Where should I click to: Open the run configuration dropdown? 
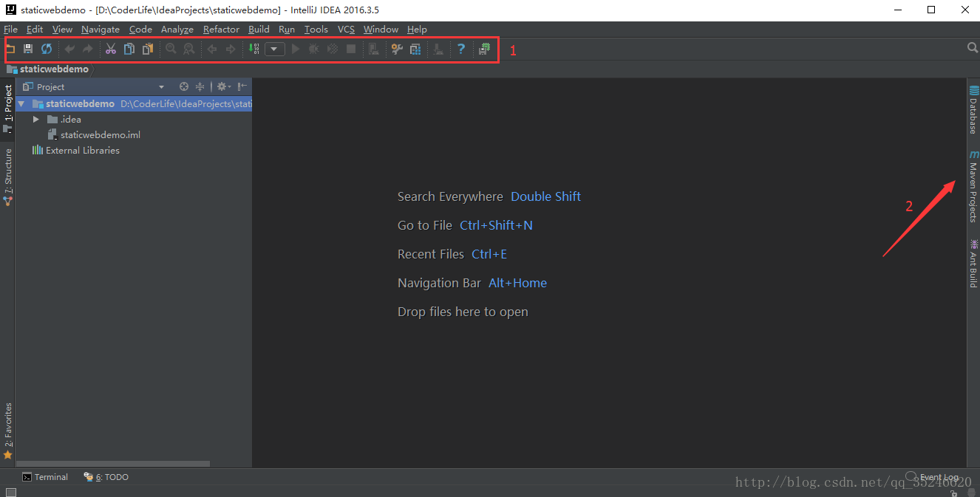(x=275, y=49)
